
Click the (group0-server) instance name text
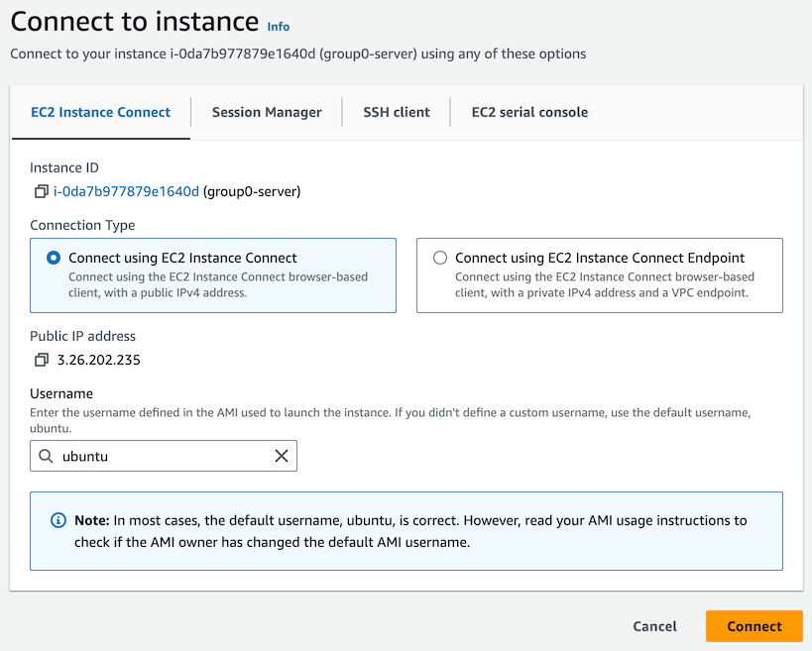click(252, 191)
